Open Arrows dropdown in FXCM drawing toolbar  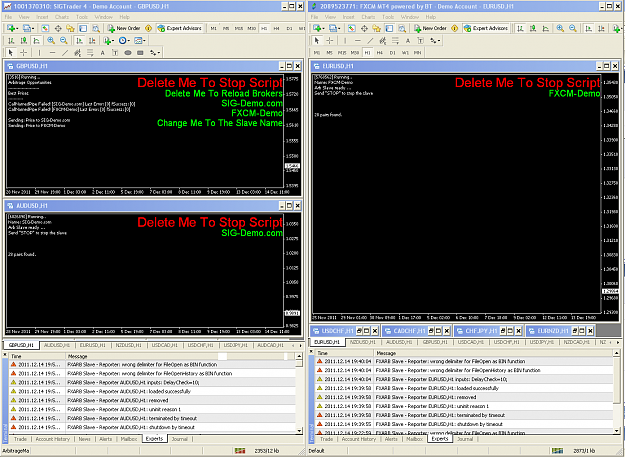[434, 41]
